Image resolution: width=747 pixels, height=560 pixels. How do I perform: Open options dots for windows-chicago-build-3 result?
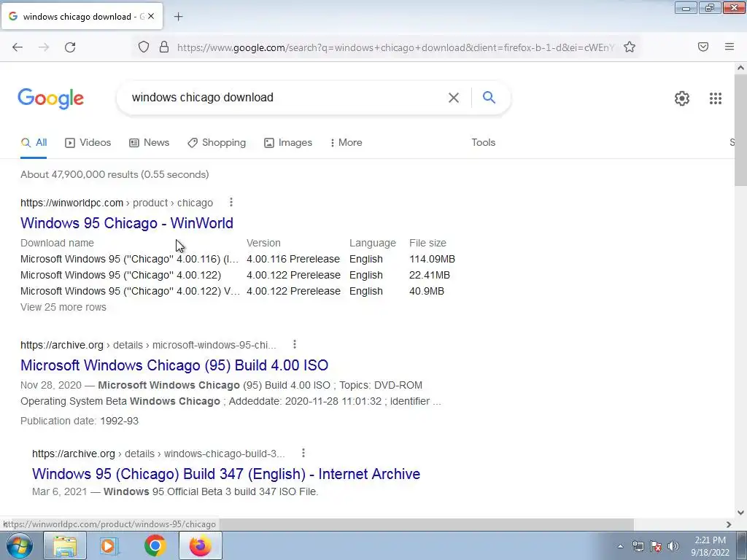303,453
